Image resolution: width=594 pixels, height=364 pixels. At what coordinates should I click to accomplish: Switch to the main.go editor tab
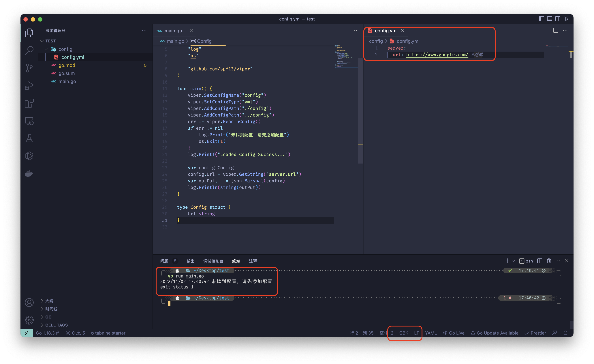[x=173, y=31]
